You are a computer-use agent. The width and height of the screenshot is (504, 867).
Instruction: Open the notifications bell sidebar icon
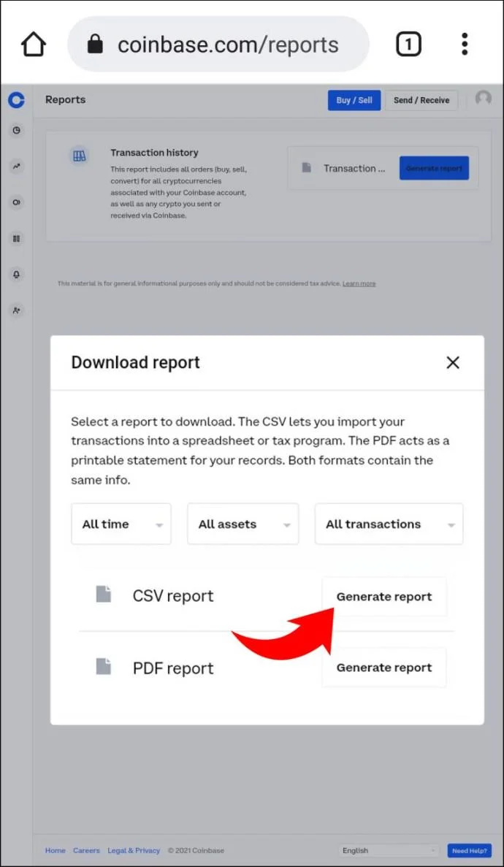pos(17,274)
